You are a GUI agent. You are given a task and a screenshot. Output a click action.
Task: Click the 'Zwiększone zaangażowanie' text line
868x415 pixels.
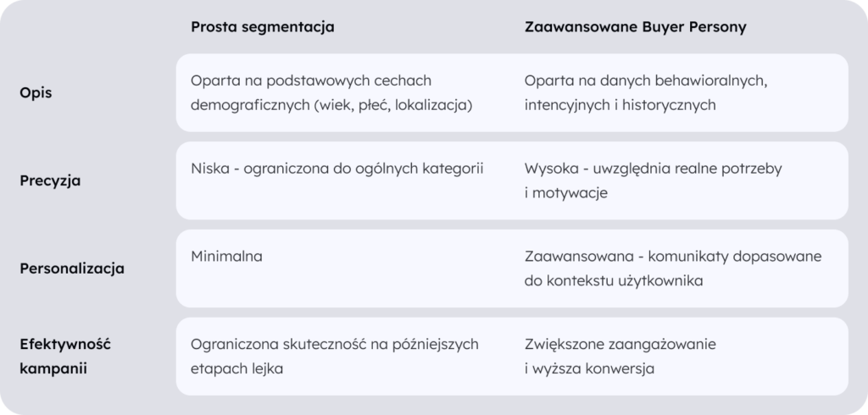(620, 344)
